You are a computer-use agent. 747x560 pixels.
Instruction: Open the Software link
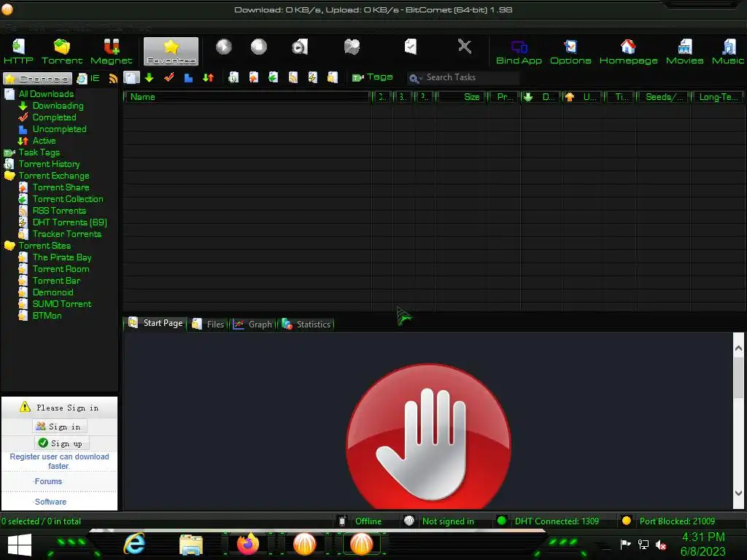(50, 502)
